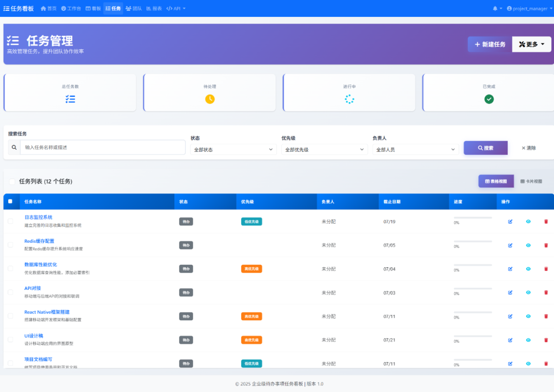Open 团队 in the navbar

pos(133,9)
